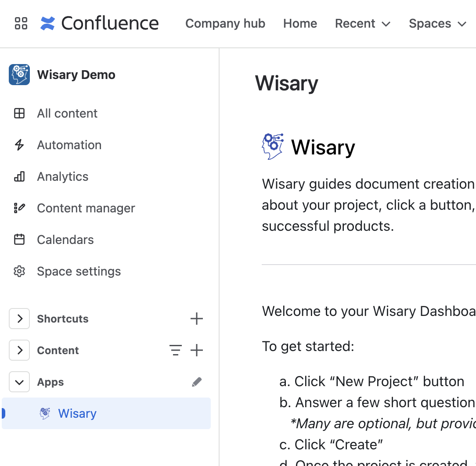476x466 pixels.
Task: Open the Spaces dropdown menu
Action: (x=437, y=23)
